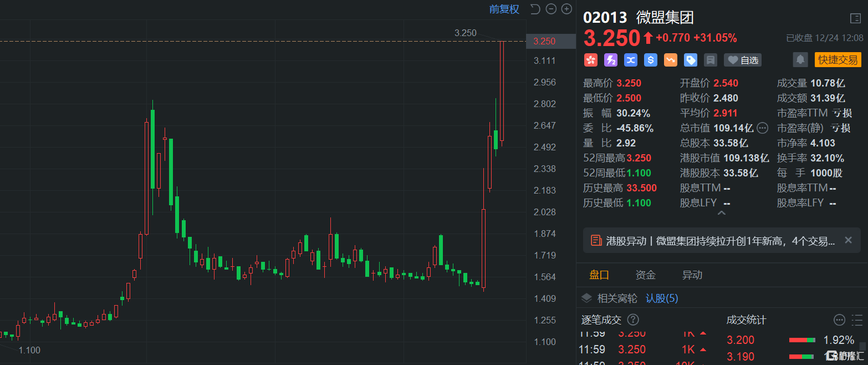The width and height of the screenshot is (868, 365).
Task: Open the 认股(5) warrants link
Action: 662,298
